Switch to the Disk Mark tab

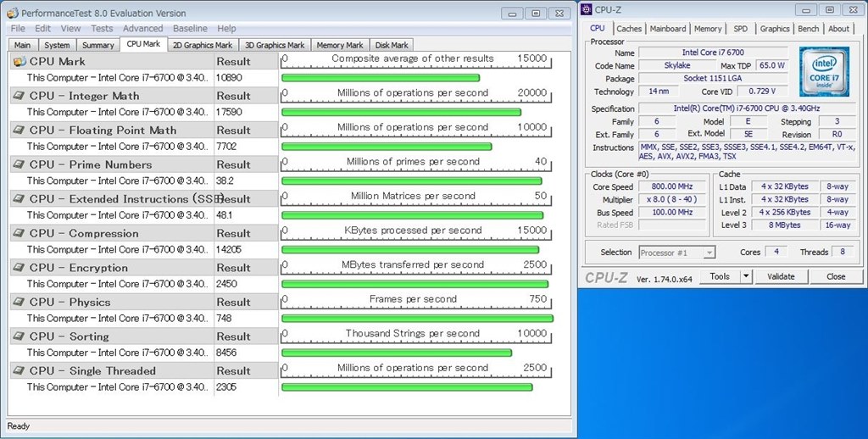point(392,46)
